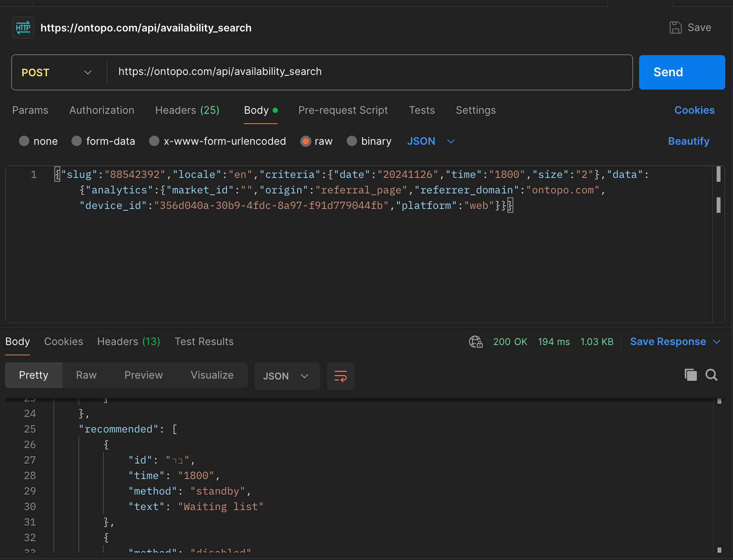This screenshot has height=560, width=733.
Task: Click the request editor vertical scrollbar
Action: coord(718,244)
